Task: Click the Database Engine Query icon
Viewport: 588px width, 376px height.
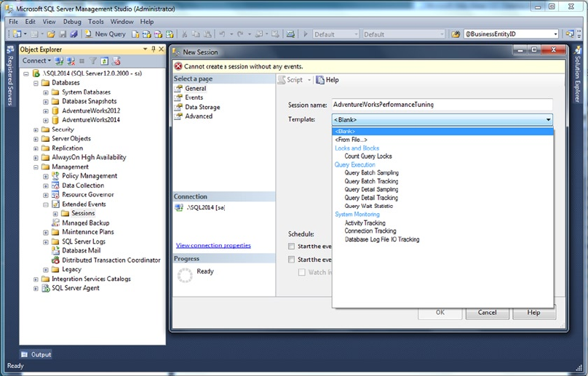Action: click(x=135, y=34)
